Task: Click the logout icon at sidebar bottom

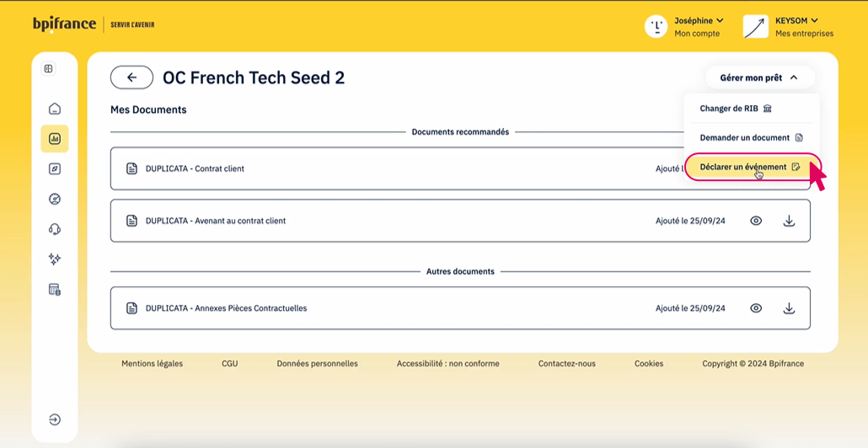Action: (55, 419)
